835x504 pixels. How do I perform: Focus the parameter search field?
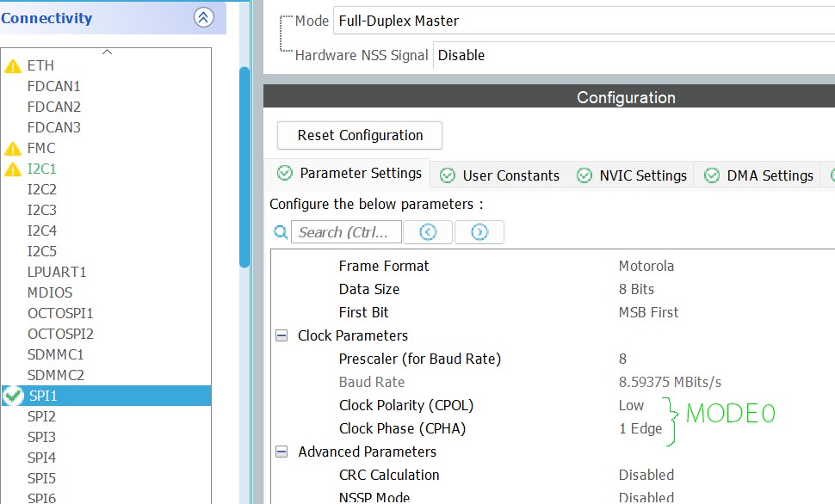346,232
